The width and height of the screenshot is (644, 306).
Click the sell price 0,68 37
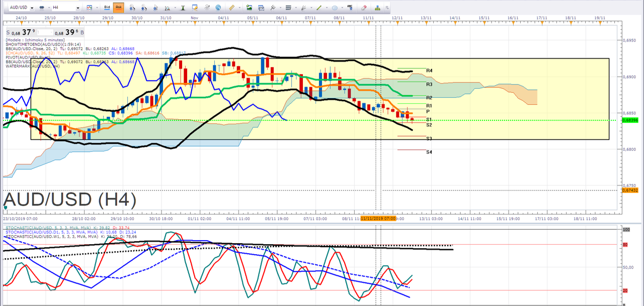tap(21, 33)
